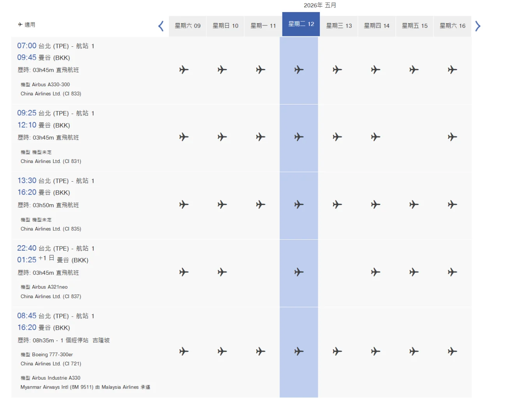
Task: Click CI 837 plane icon for Tuesday 12
Action: pos(299,272)
